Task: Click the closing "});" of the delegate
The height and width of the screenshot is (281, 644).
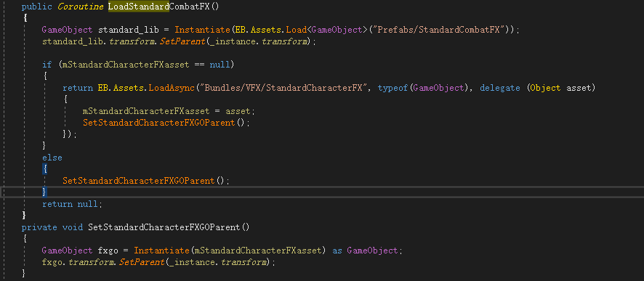Action: coord(70,134)
